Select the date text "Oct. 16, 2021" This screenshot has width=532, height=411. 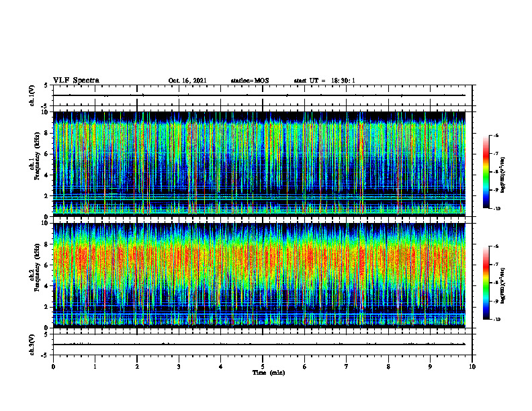pos(187,81)
